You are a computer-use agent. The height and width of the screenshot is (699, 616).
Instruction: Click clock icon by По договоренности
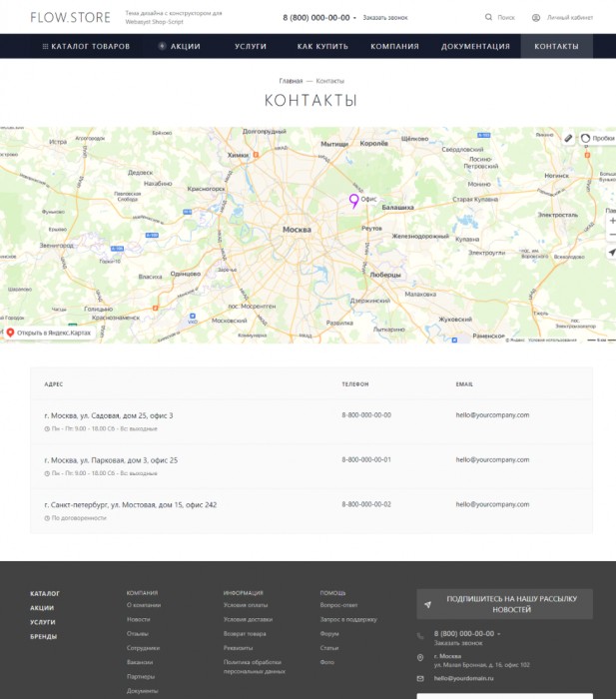47,518
